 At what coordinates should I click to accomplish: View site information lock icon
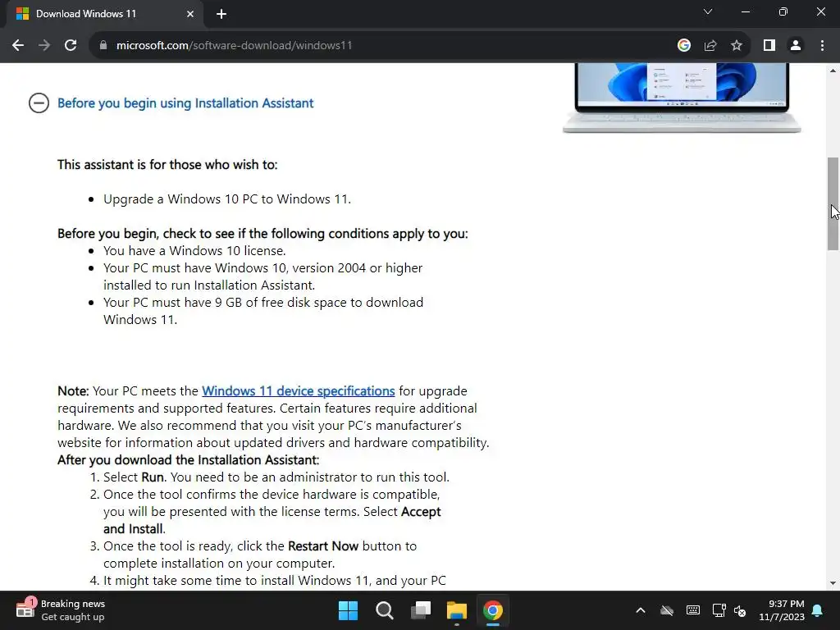[103, 46]
